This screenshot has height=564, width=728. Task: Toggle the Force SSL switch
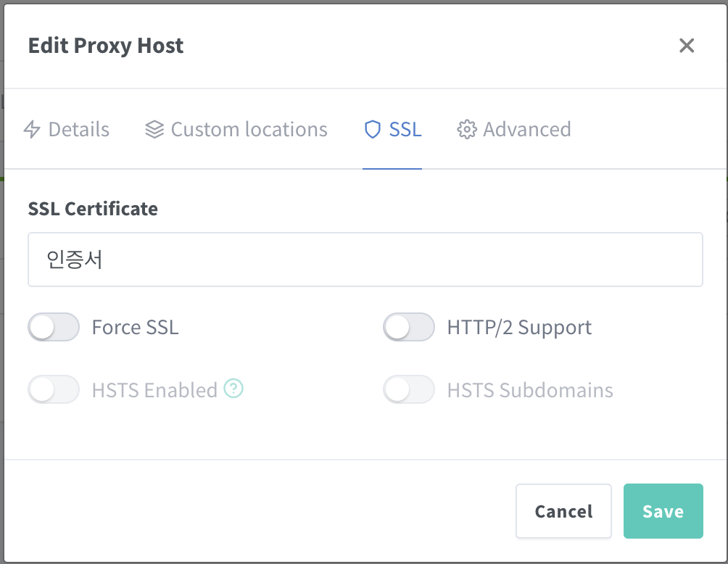54,328
